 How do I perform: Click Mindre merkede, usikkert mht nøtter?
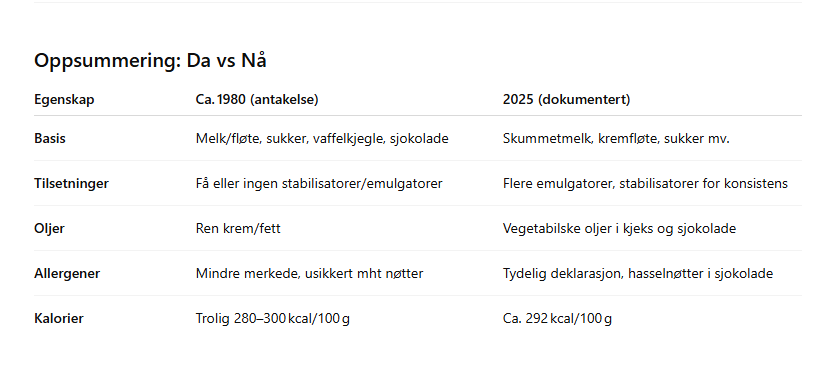point(309,274)
